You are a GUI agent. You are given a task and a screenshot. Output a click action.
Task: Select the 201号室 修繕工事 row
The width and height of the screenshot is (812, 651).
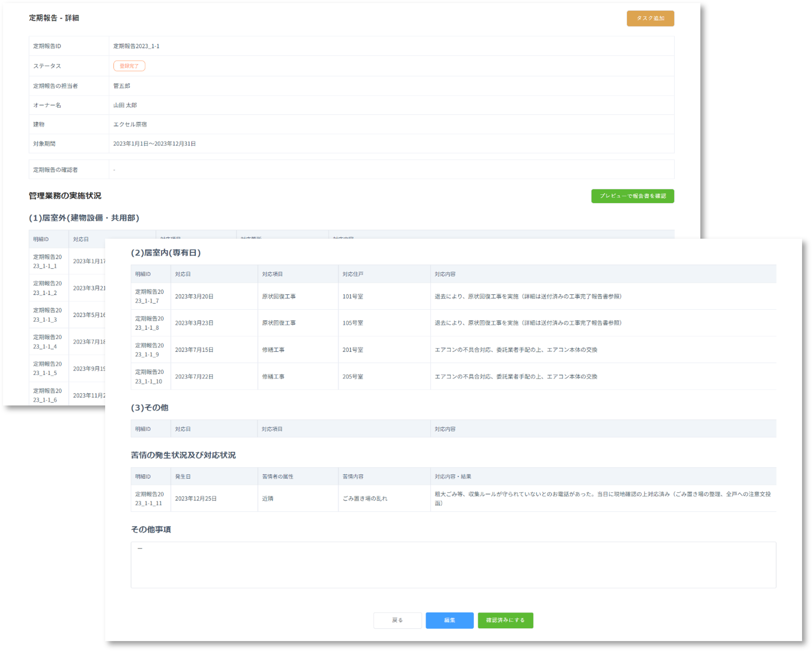pos(352,350)
